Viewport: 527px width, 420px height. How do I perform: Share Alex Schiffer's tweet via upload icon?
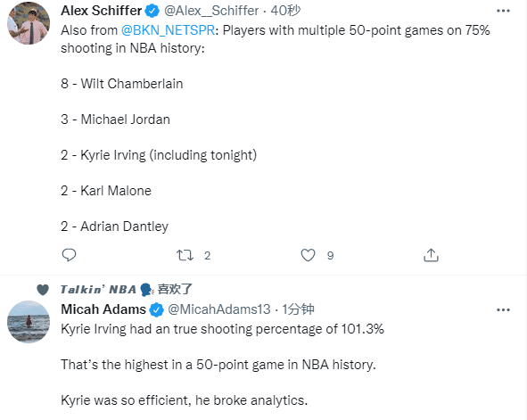(431, 255)
